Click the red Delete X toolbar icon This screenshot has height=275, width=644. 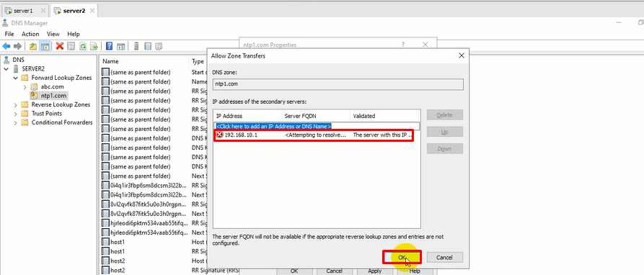tap(60, 46)
